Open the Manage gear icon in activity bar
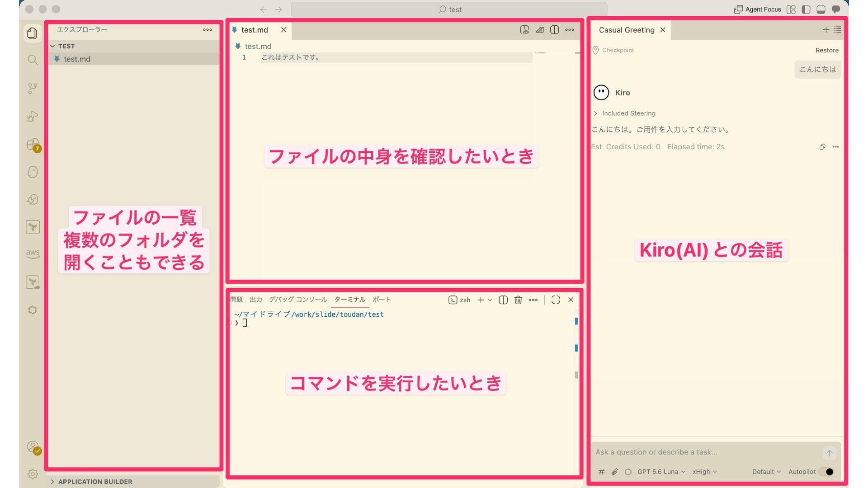Image resolution: width=868 pixels, height=488 pixels. point(32,474)
